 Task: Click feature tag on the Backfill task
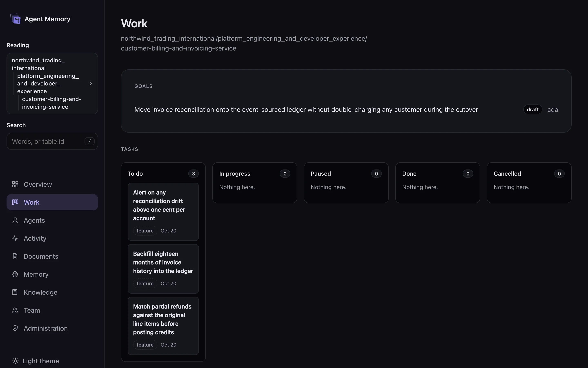tap(145, 284)
